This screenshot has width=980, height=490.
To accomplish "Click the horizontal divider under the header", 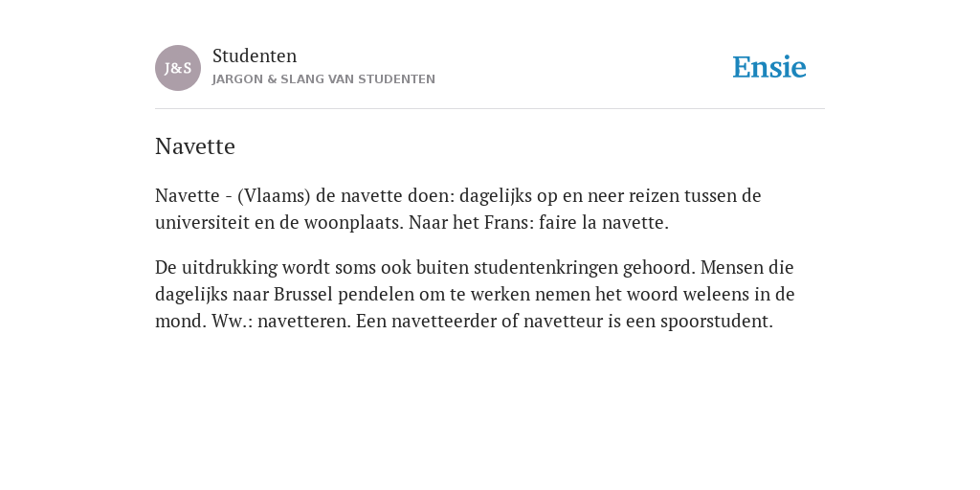I will pos(490,109).
